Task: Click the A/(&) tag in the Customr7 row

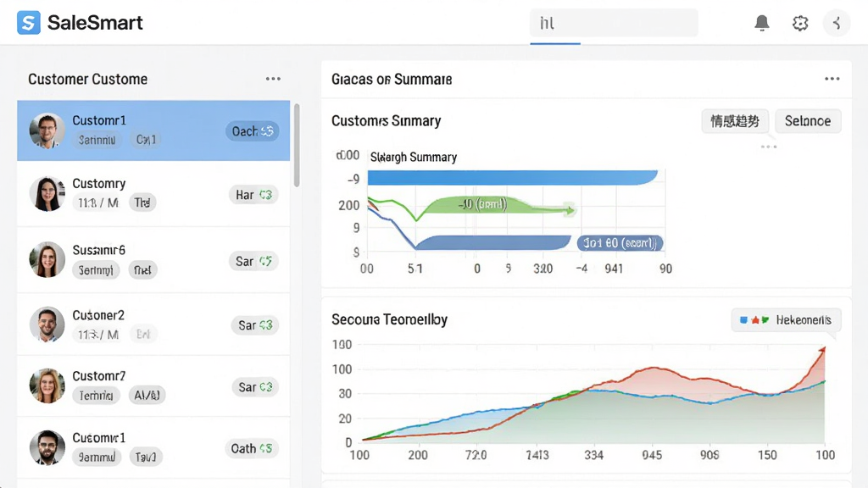Action: coord(147,396)
